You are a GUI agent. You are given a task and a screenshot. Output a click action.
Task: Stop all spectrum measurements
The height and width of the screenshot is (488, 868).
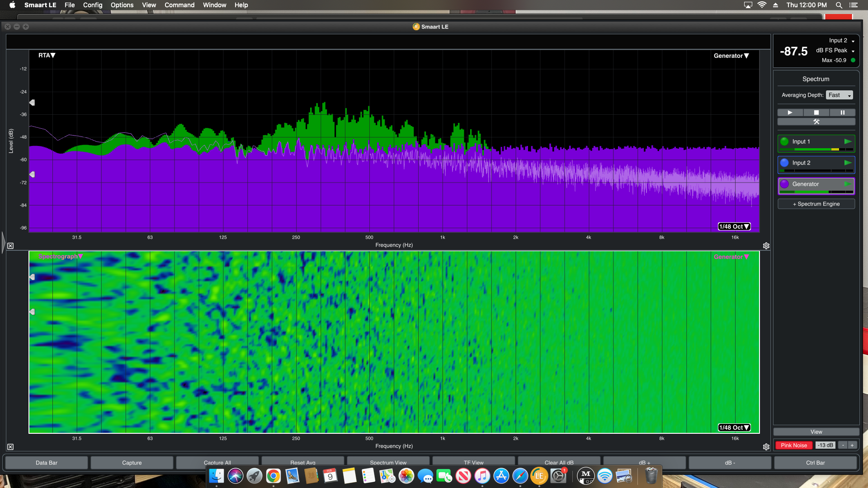point(816,113)
